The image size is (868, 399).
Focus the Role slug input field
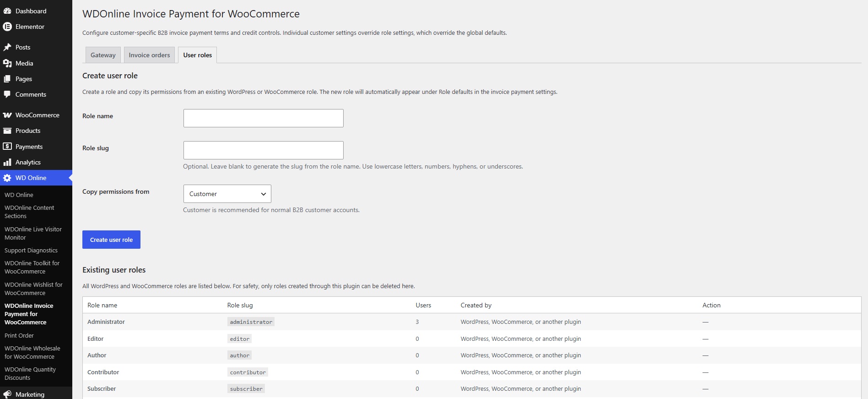click(264, 150)
